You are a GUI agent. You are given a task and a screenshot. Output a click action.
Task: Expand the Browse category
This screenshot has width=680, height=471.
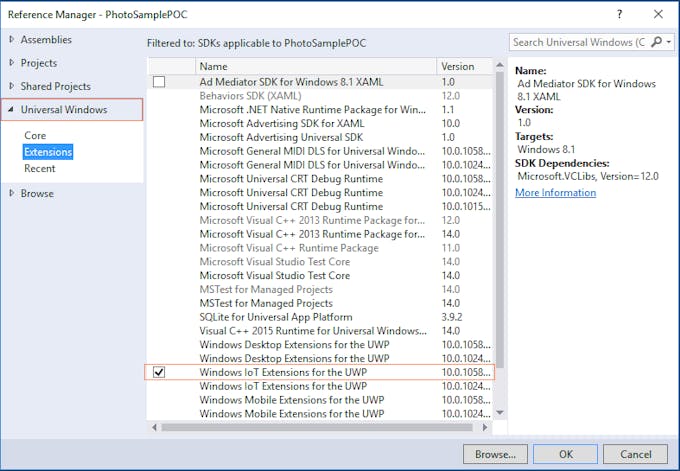click(x=12, y=193)
